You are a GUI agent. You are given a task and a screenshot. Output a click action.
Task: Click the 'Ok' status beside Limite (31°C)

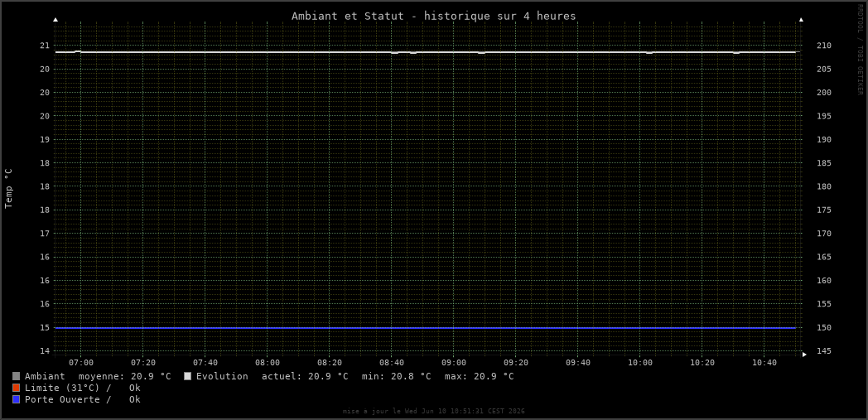(x=134, y=388)
